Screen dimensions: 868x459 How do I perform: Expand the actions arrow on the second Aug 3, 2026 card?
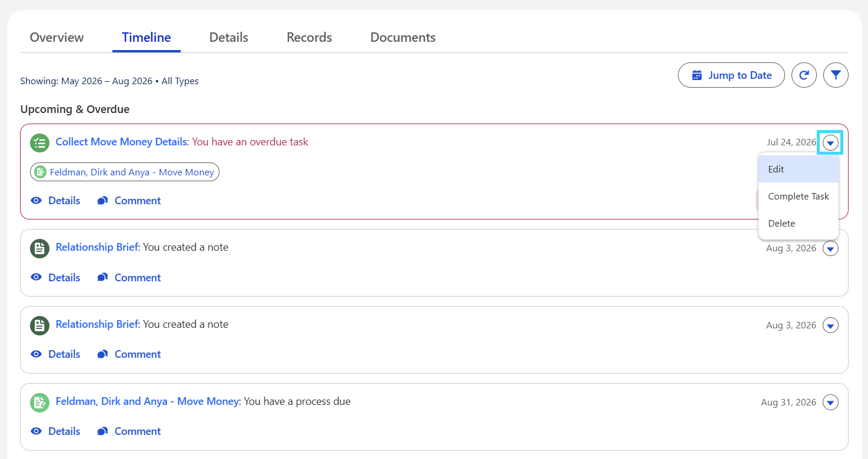point(830,325)
